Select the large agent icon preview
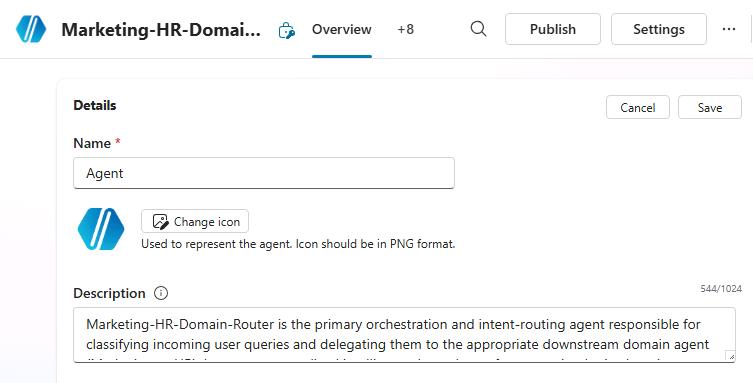This screenshot has height=383, width=753. (x=101, y=229)
